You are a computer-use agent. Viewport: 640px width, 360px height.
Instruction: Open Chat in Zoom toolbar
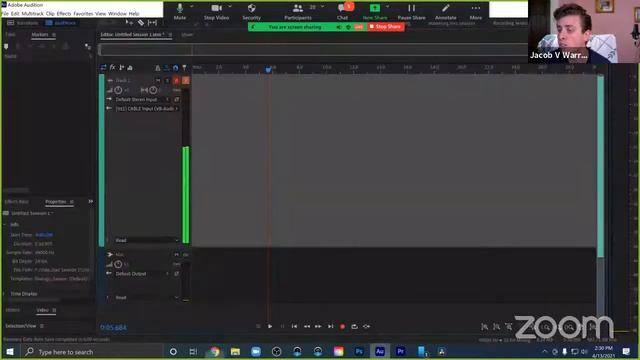342,12
